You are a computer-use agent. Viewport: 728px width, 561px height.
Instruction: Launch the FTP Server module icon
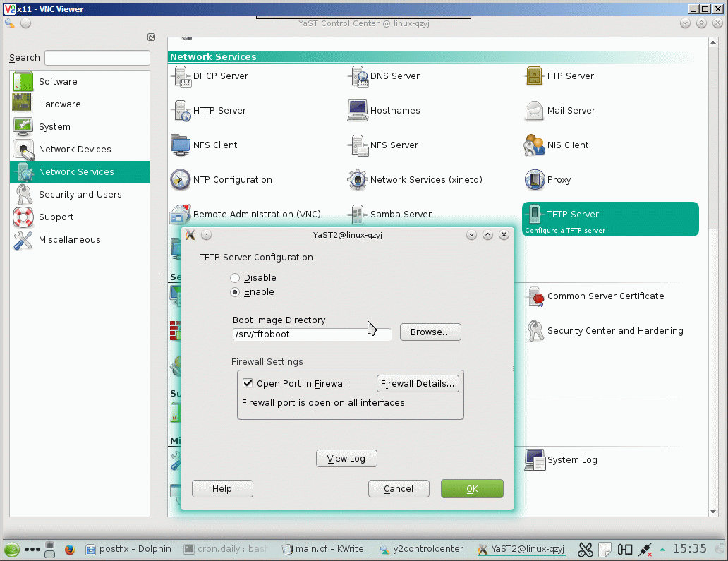535,76
